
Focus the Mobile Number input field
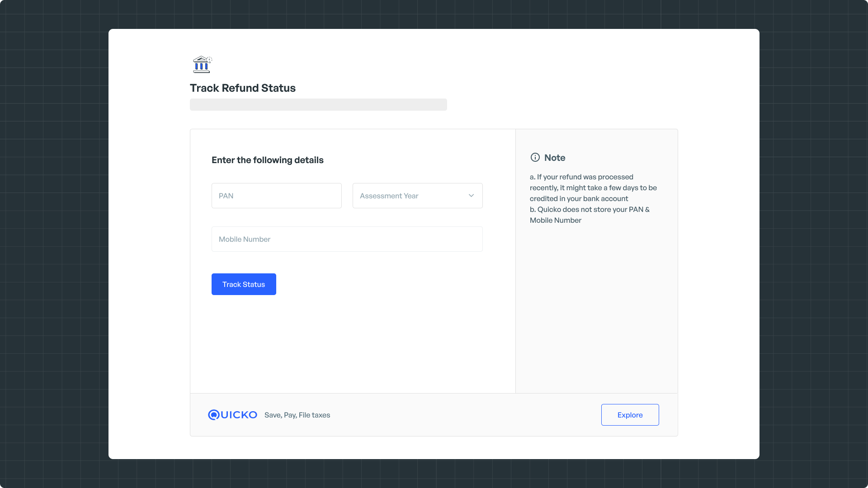point(347,239)
